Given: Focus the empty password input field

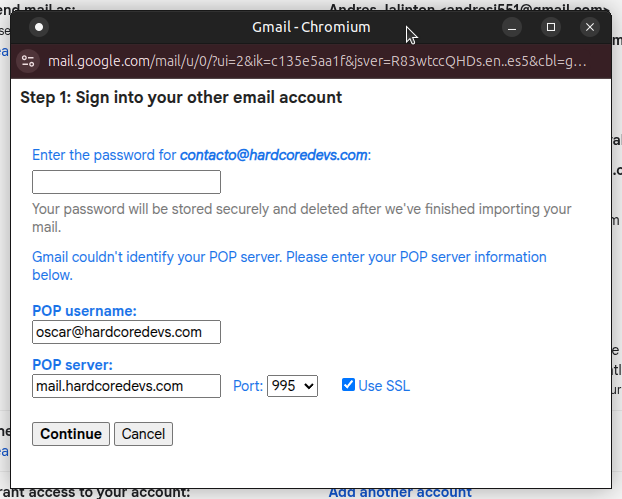Looking at the screenshot, I should click(x=126, y=182).
